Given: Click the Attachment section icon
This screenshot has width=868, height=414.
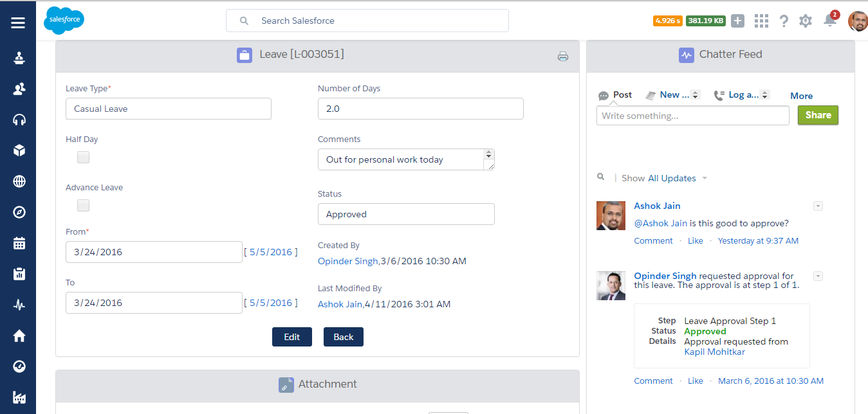Looking at the screenshot, I should click(286, 385).
